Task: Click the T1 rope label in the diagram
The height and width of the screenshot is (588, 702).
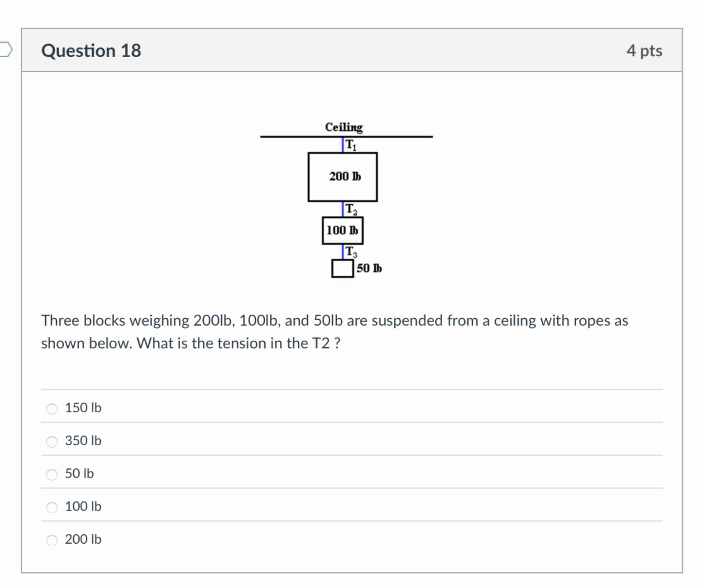Action: point(350,144)
